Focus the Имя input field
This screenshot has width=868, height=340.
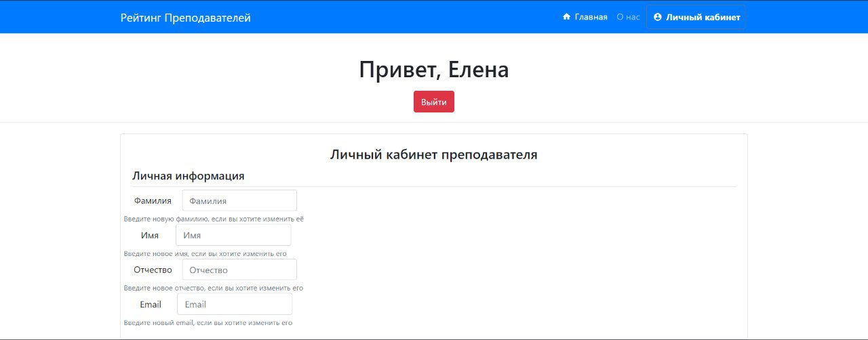233,235
